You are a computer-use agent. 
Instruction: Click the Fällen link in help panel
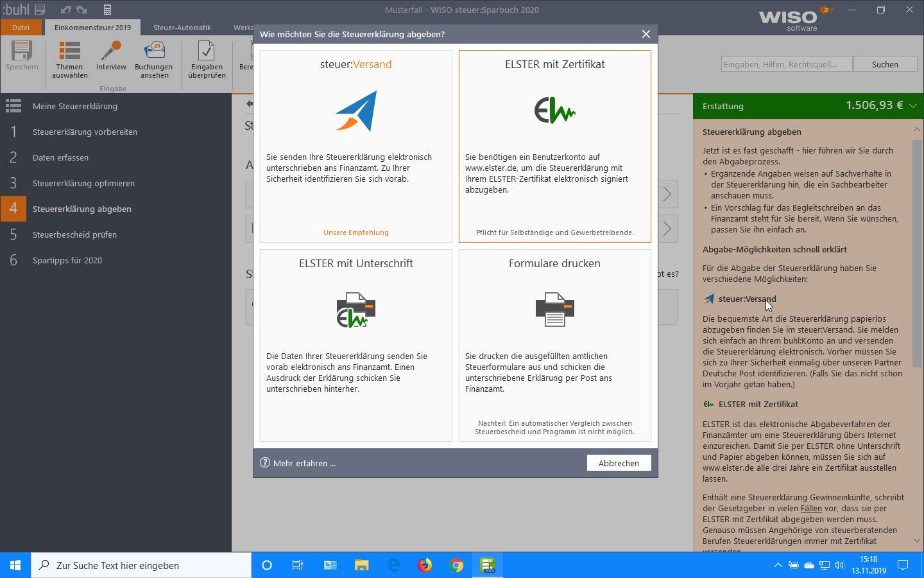click(x=811, y=508)
